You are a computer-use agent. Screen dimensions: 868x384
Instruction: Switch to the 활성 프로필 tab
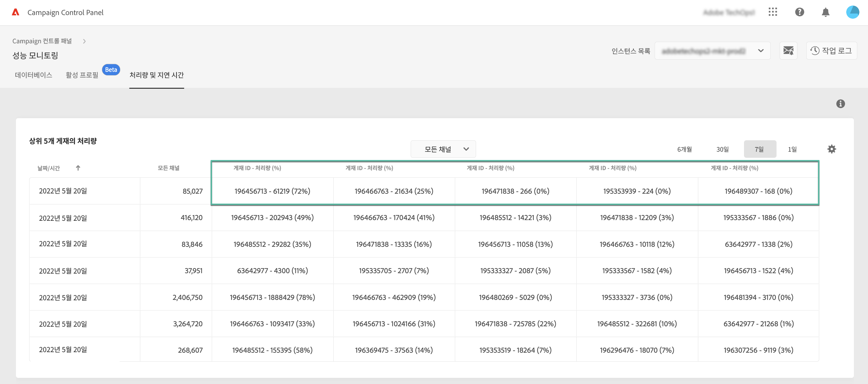point(82,75)
